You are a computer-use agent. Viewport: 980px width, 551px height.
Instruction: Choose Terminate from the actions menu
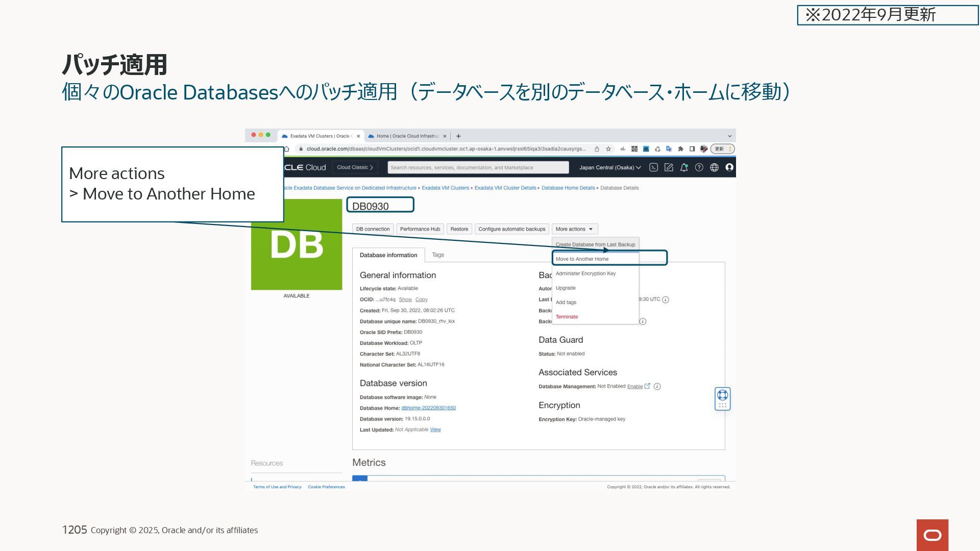(567, 317)
